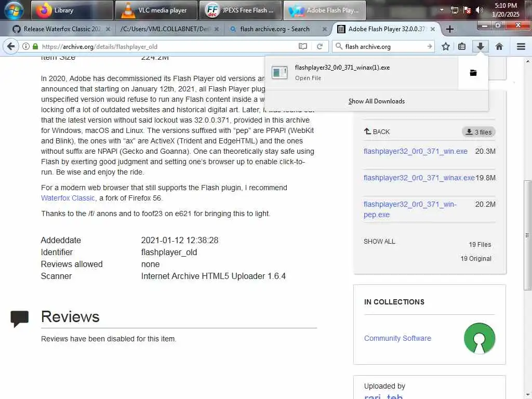This screenshot has height=399, width=532.
Task: Open downloaded flashplayer32_0r0_371_winax(1).exe file
Action: (x=362, y=72)
